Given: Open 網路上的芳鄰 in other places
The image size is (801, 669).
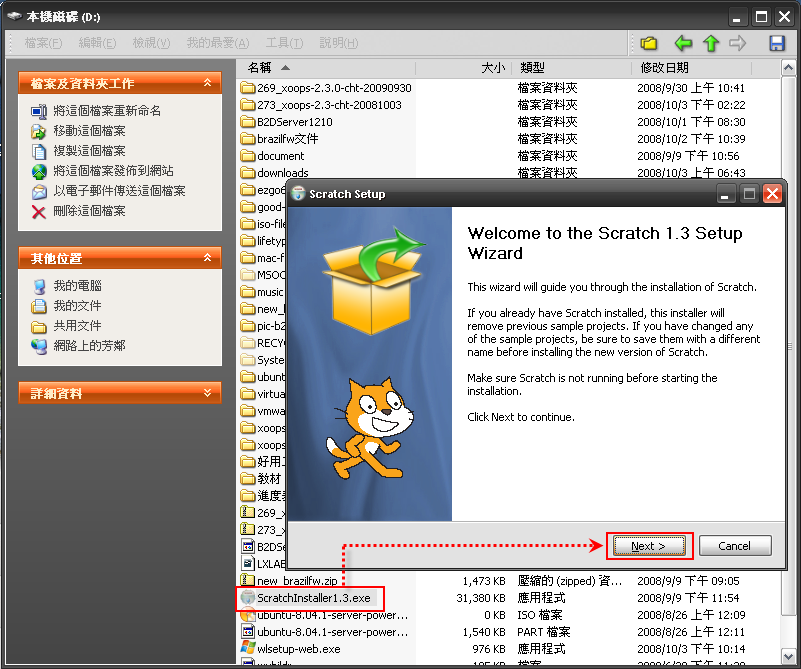Looking at the screenshot, I should click(x=89, y=346).
